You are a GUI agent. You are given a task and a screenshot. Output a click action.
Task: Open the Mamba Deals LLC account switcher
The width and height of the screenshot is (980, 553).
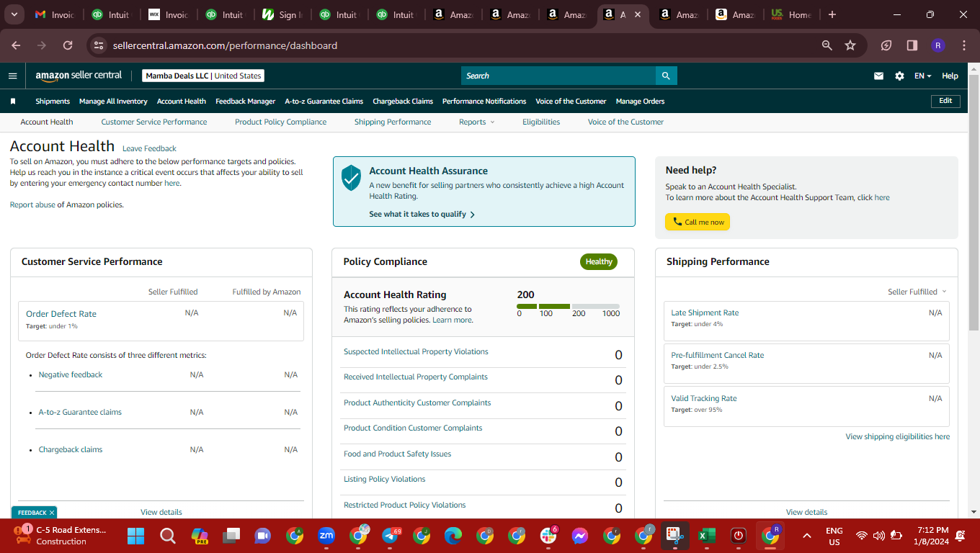click(x=203, y=76)
